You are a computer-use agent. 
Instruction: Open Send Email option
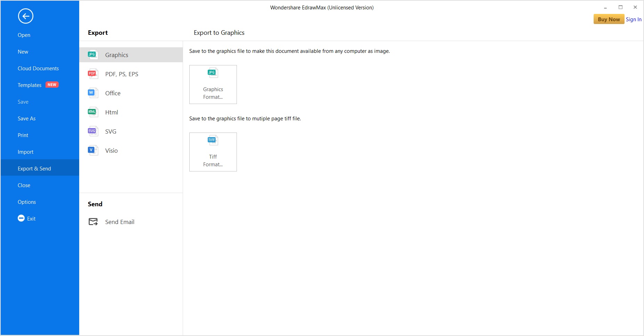(x=119, y=222)
